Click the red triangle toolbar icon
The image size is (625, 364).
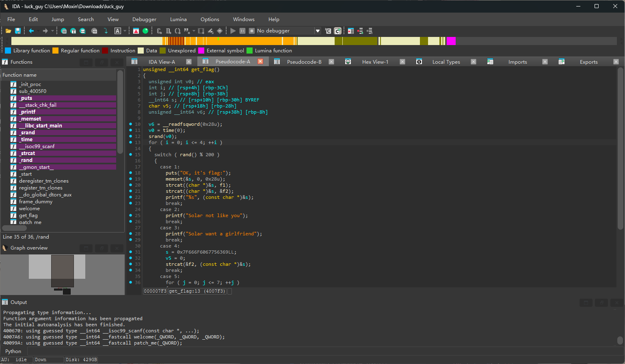[136, 31]
